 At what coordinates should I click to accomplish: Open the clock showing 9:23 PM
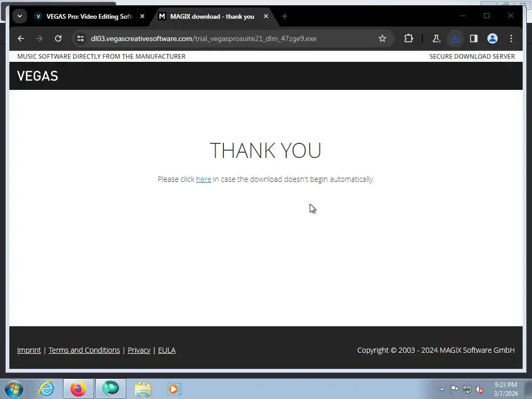506,389
